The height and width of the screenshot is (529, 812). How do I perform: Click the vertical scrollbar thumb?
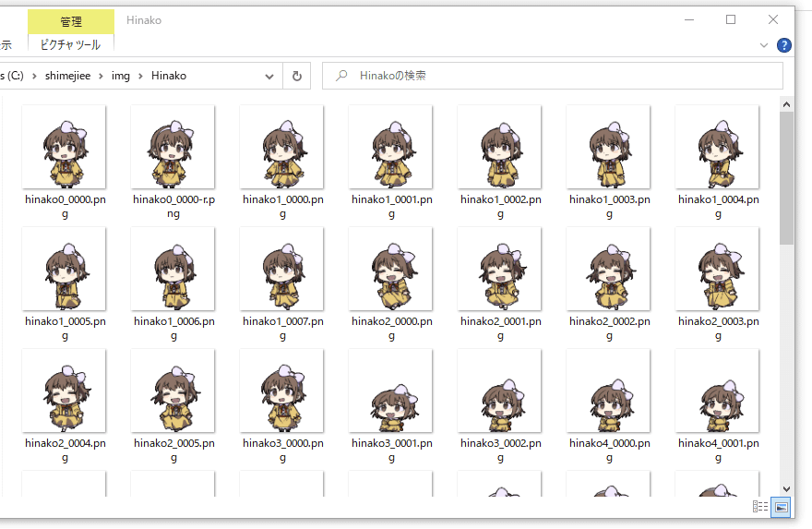click(x=786, y=177)
